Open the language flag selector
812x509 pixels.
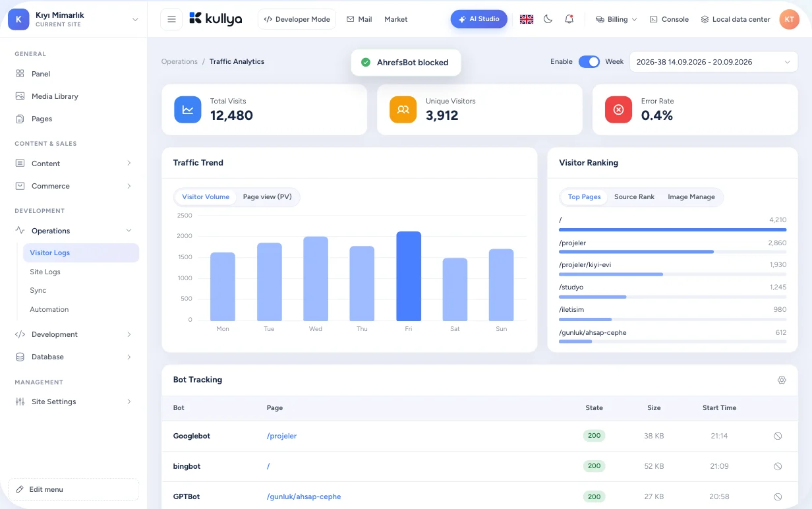(x=527, y=19)
